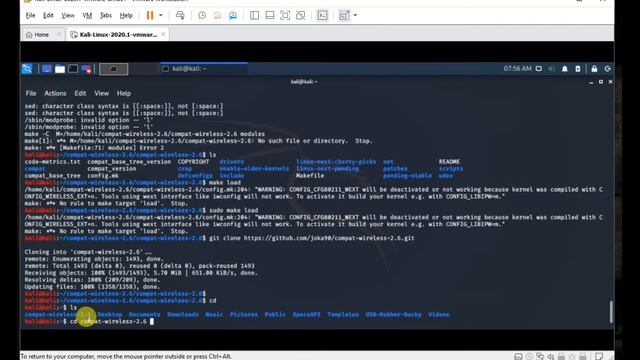Viewport: 640px width, 360px height.
Task: Open the power options dropdown beside pause
Action: (161, 16)
